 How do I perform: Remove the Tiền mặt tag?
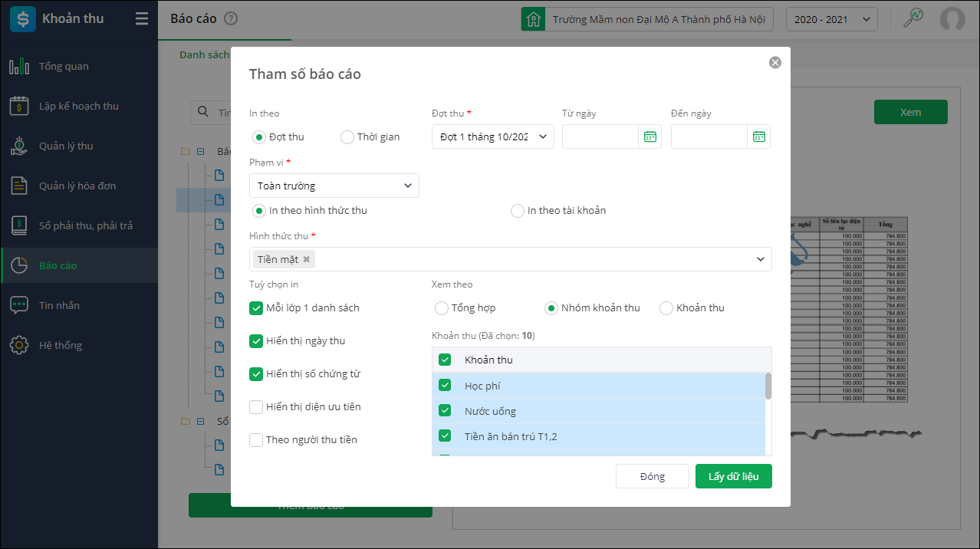307,259
